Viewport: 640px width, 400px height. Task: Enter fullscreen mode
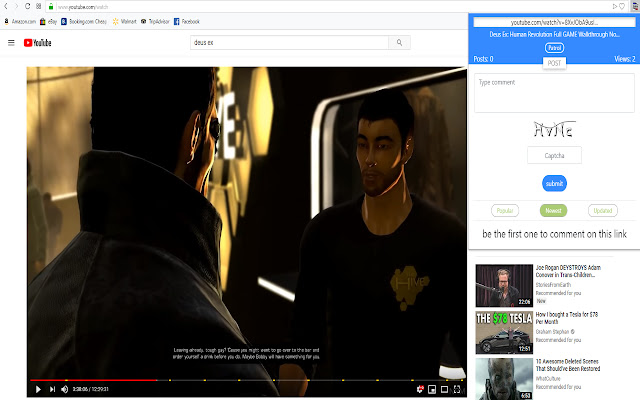click(x=457, y=389)
